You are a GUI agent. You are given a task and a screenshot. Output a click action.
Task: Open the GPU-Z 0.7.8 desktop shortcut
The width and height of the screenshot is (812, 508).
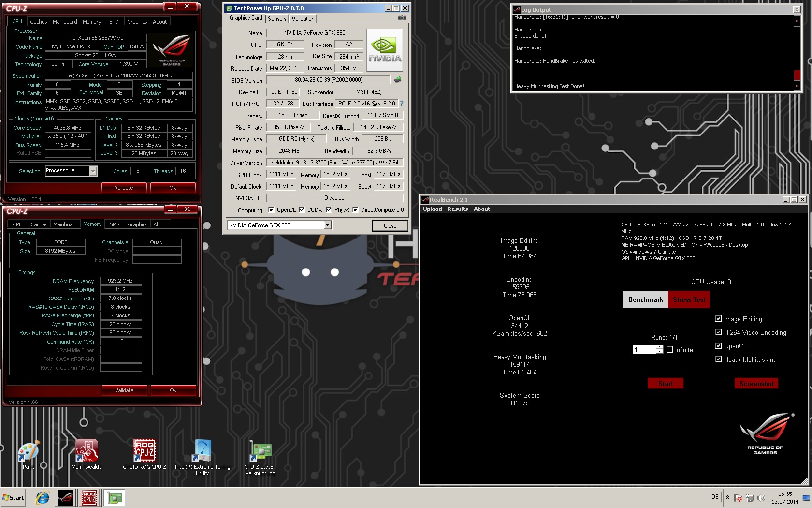261,458
